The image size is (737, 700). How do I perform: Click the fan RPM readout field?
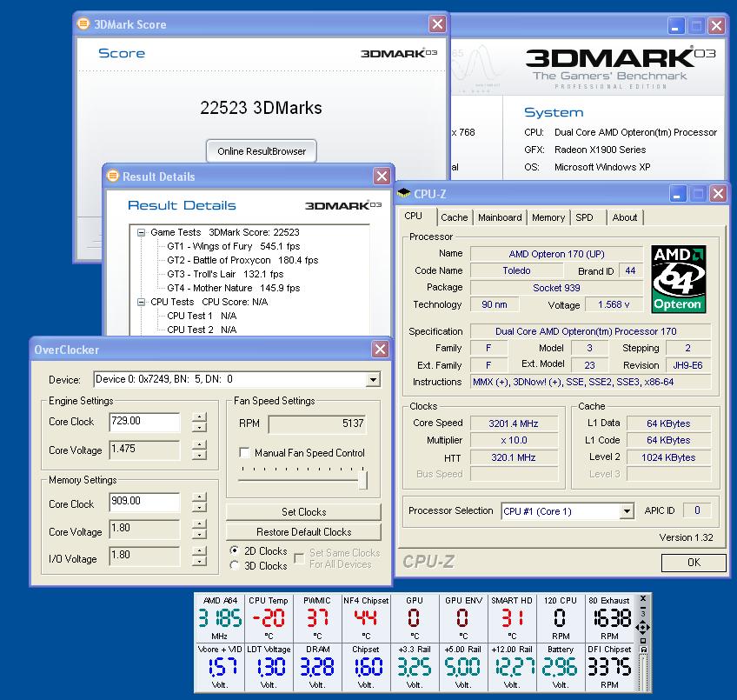click(x=317, y=423)
